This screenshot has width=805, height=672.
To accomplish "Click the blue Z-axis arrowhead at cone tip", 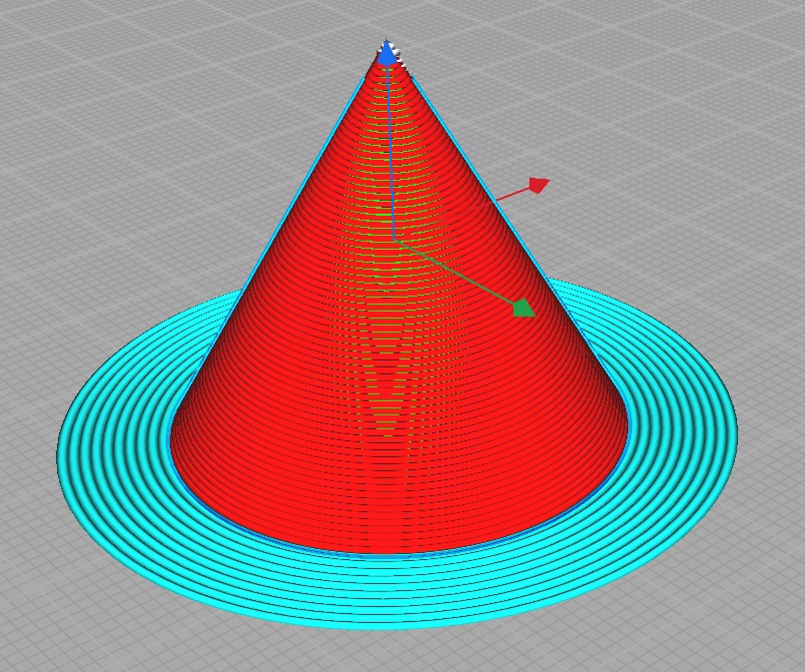I will 386,52.
